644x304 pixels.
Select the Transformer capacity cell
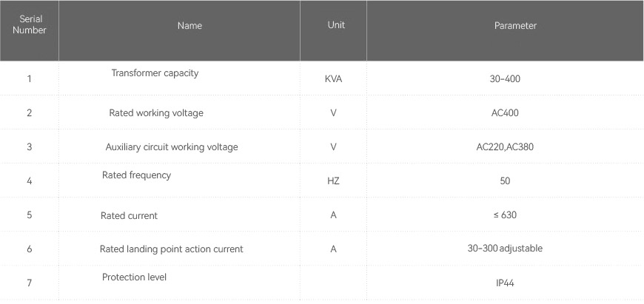point(155,73)
